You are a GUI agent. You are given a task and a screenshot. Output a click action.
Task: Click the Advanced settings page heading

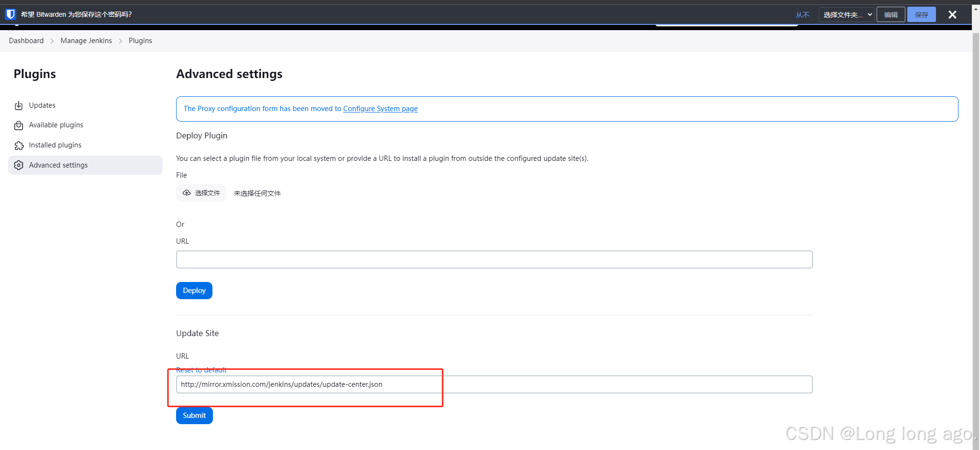(x=229, y=74)
